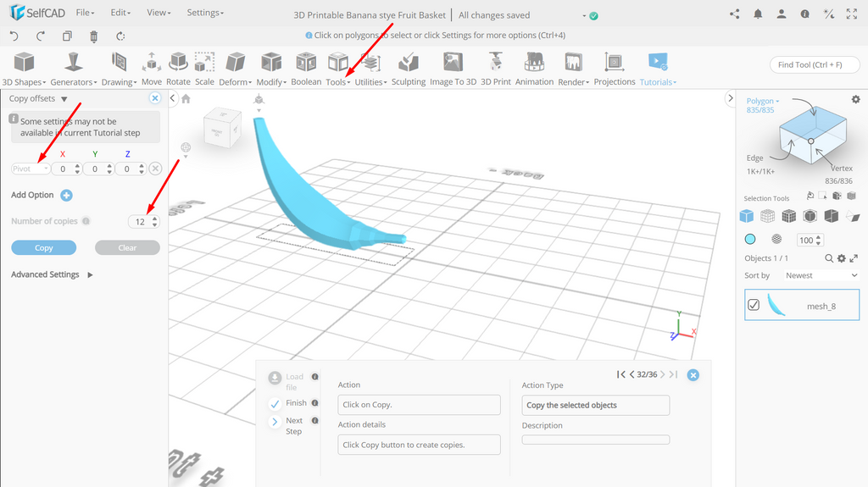Open the Modify dropdown

click(x=271, y=69)
